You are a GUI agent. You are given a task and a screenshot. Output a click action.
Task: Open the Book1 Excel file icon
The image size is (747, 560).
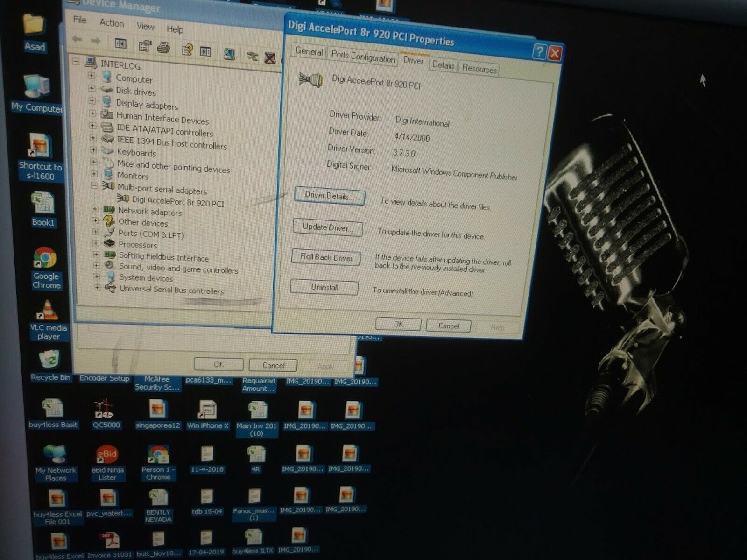point(43,209)
